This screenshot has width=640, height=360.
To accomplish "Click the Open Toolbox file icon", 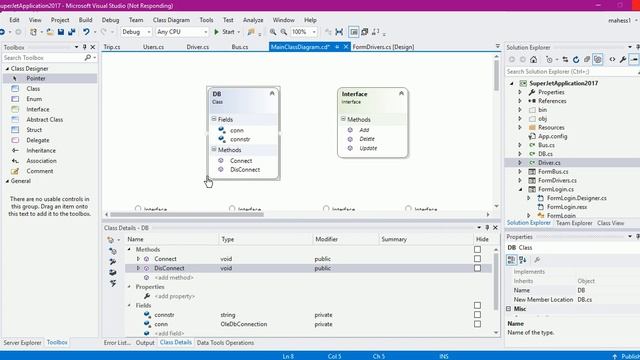I will point(50,32).
